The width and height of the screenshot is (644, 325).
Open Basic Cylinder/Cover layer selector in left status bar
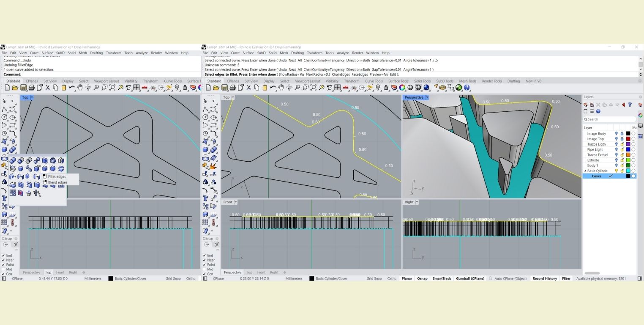tap(128, 278)
